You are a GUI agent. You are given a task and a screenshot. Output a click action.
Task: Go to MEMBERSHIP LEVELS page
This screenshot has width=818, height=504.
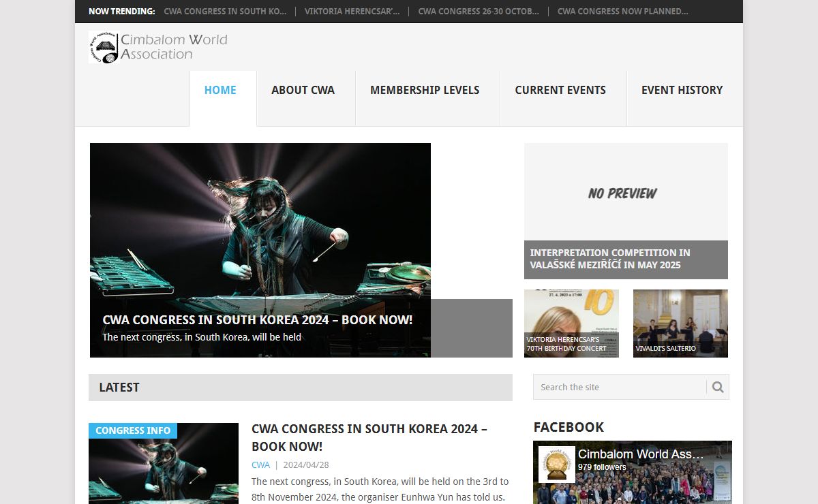coord(425,90)
